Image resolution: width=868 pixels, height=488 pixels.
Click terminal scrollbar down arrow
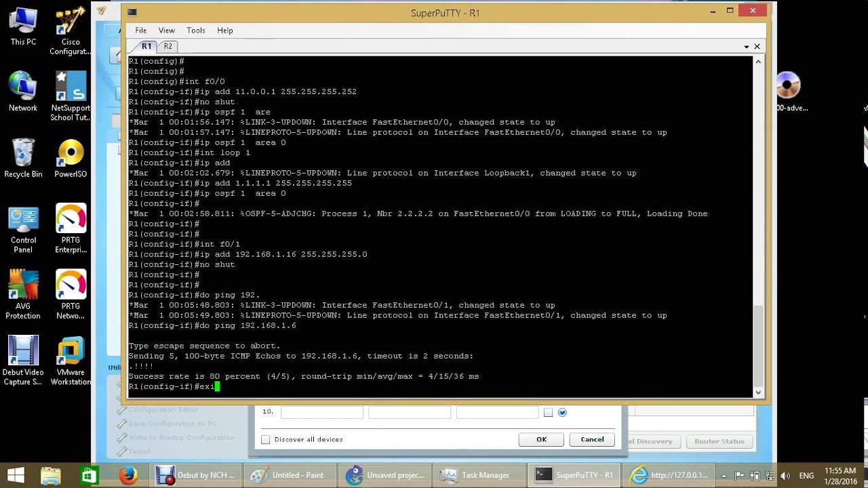758,392
